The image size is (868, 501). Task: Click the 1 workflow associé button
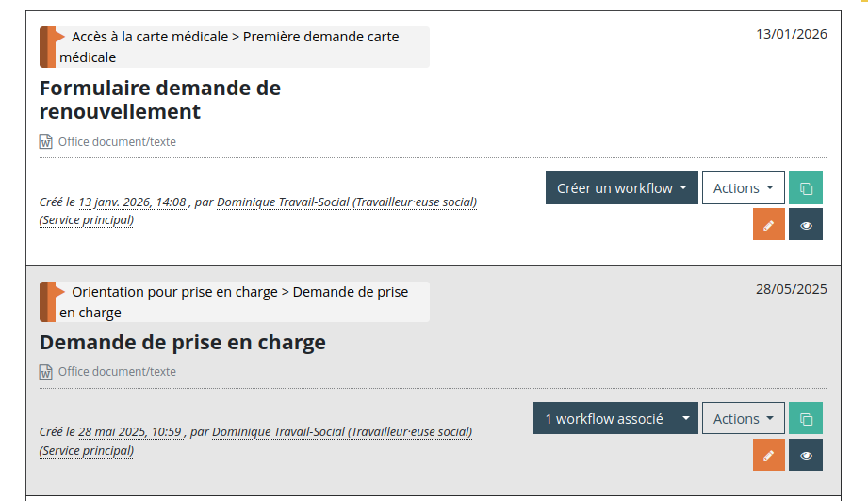click(x=603, y=419)
